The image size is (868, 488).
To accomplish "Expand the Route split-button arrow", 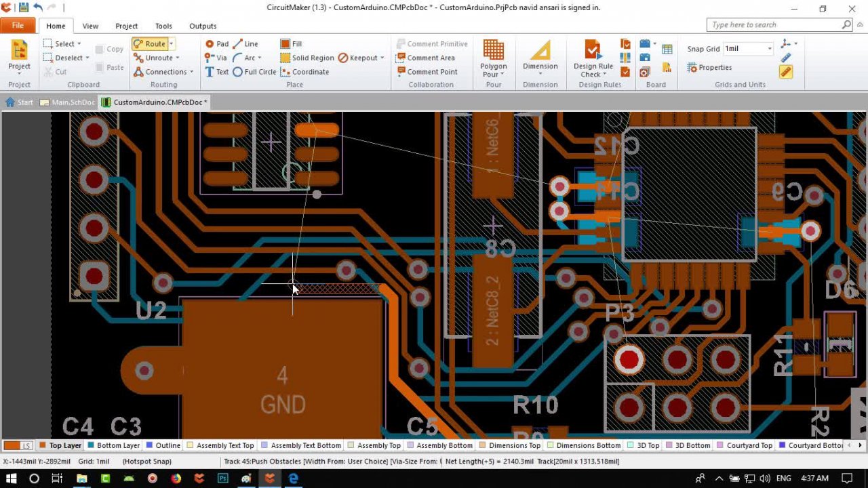I will [172, 44].
